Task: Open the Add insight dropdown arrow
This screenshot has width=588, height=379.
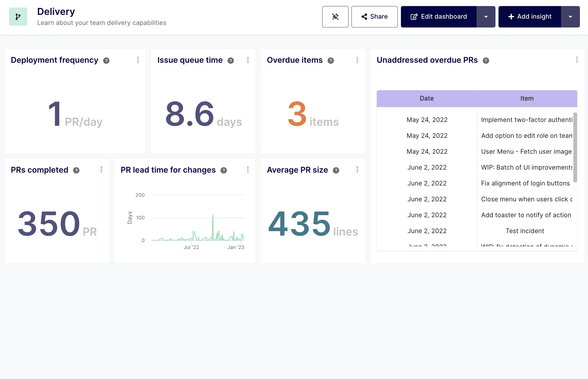Action: pyautogui.click(x=570, y=17)
